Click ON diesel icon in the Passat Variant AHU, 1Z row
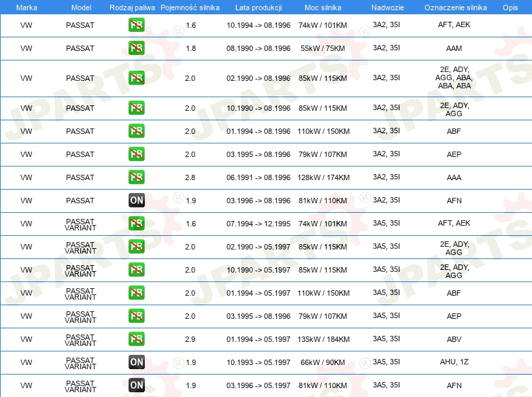The image size is (532, 397). pos(136,362)
